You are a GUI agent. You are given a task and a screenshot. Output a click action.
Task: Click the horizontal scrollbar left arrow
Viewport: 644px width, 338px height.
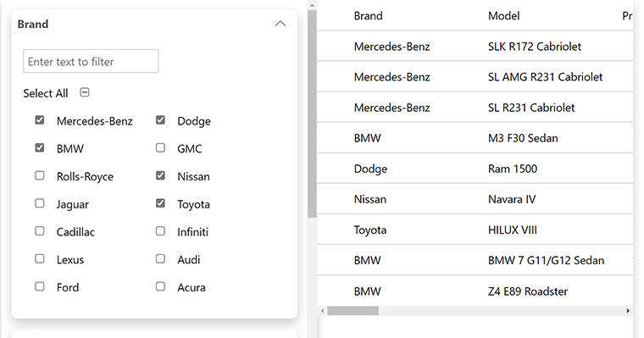pyautogui.click(x=322, y=311)
